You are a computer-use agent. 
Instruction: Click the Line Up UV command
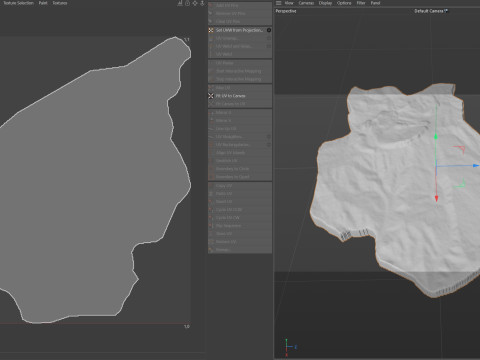240,129
